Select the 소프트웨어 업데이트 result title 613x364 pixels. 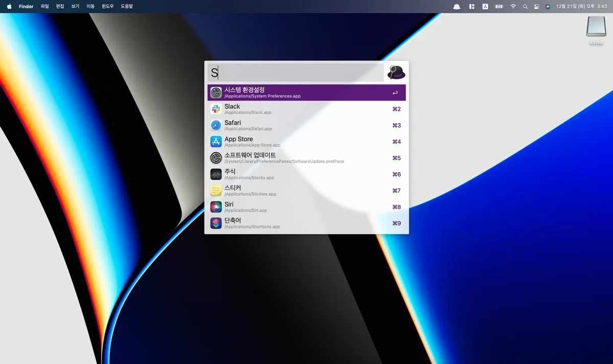pyautogui.click(x=250, y=155)
